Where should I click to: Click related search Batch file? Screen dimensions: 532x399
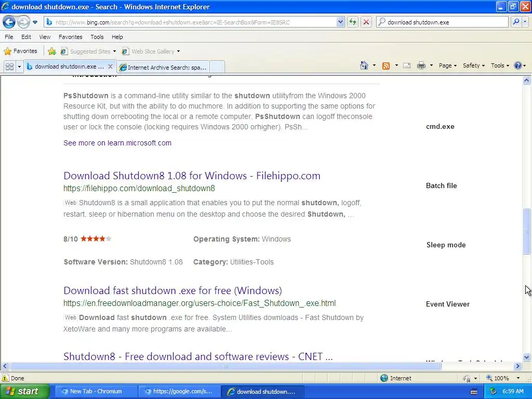442,185
